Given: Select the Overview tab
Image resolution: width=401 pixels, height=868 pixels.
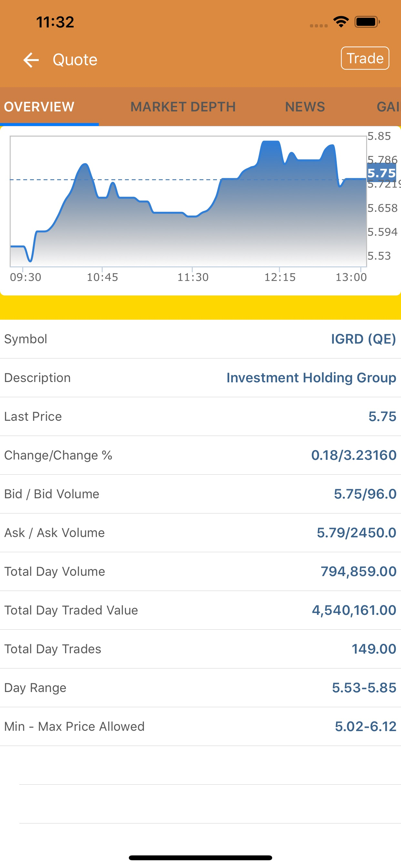Looking at the screenshot, I should pos(39,107).
